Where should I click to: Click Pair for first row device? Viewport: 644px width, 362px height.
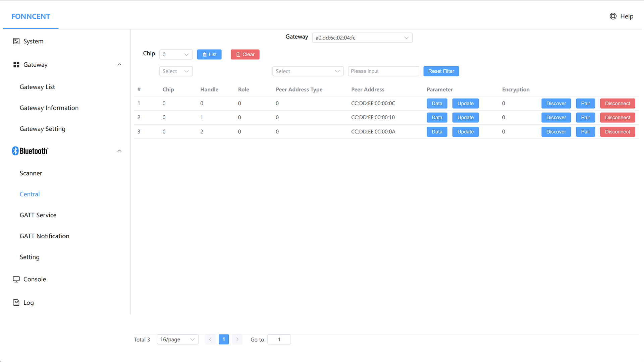pos(585,104)
